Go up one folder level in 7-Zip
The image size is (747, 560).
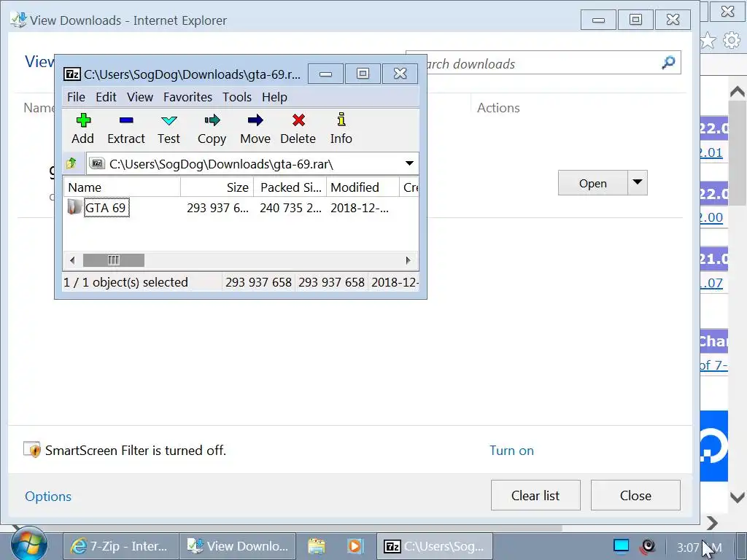click(71, 164)
